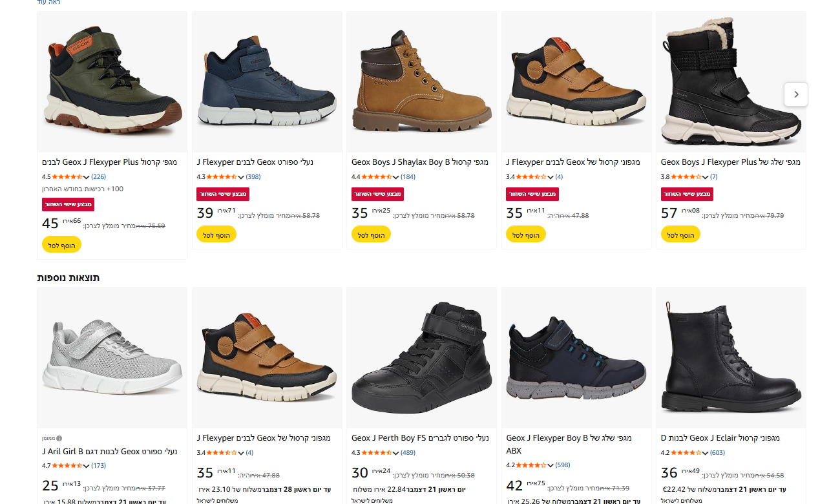Viewport: 840px width, 504px height.
Task: Click the 4.7 stars of the silver J Aril sneaker
Action: (67, 465)
